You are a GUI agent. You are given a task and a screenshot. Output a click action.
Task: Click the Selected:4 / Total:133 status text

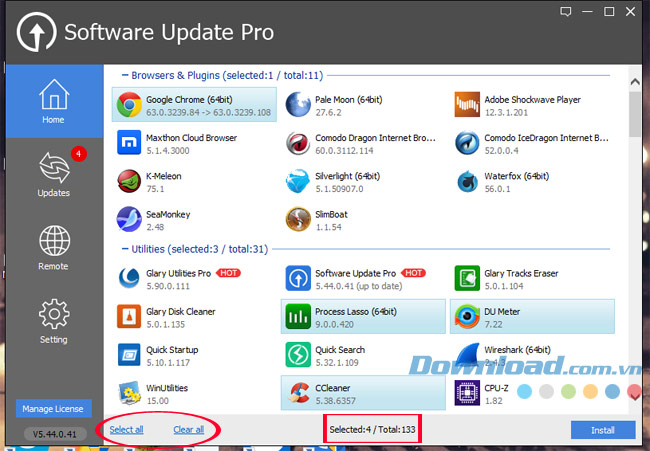(x=372, y=429)
